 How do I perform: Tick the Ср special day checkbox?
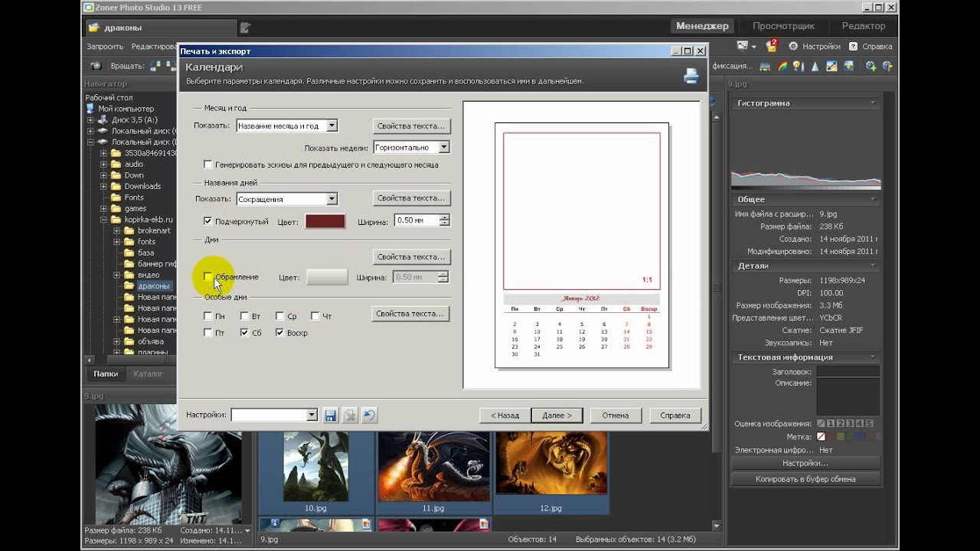coord(280,316)
